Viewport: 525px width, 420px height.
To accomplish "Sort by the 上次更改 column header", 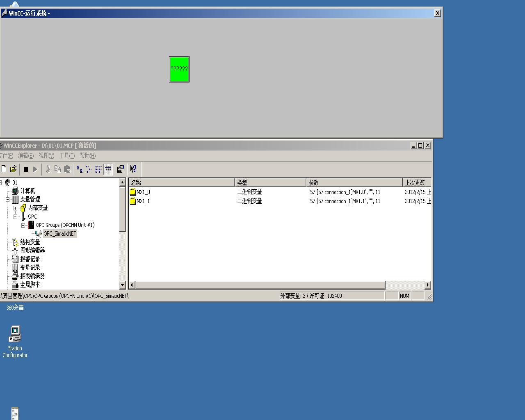I will point(417,183).
